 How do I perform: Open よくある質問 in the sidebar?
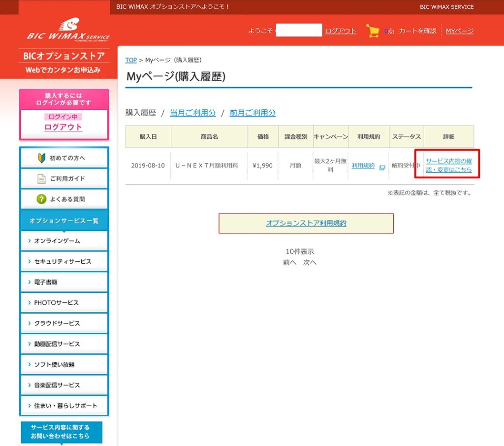coord(64,199)
